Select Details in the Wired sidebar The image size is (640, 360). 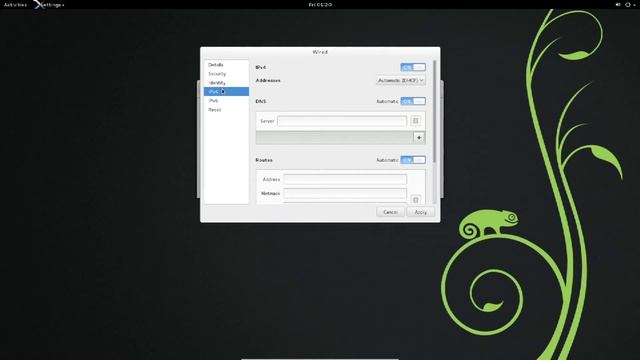click(x=226, y=65)
